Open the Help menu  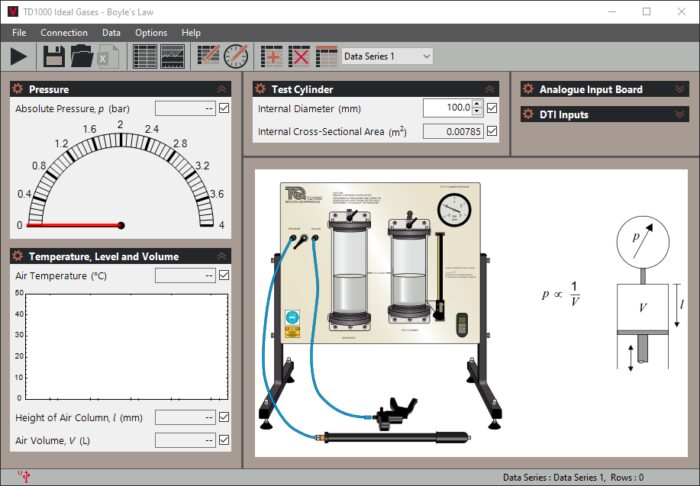point(191,33)
